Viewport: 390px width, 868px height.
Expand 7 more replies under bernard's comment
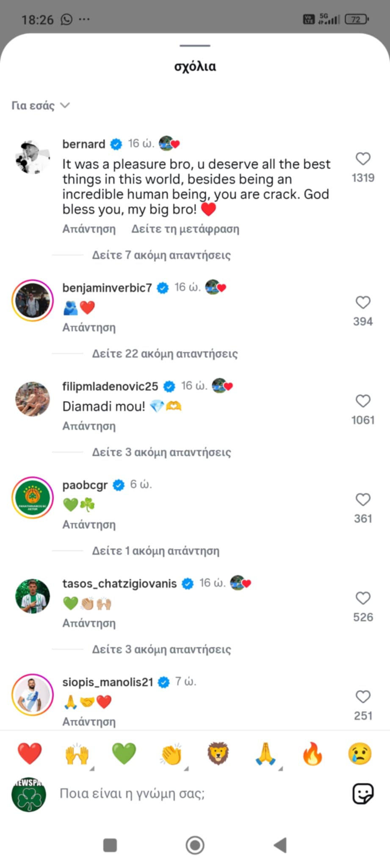click(x=161, y=255)
